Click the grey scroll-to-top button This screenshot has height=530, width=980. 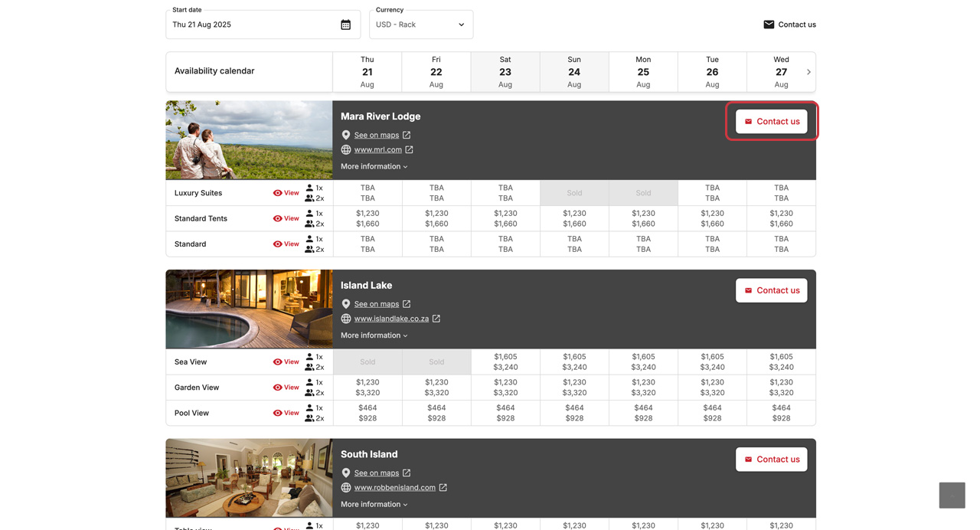click(952, 496)
